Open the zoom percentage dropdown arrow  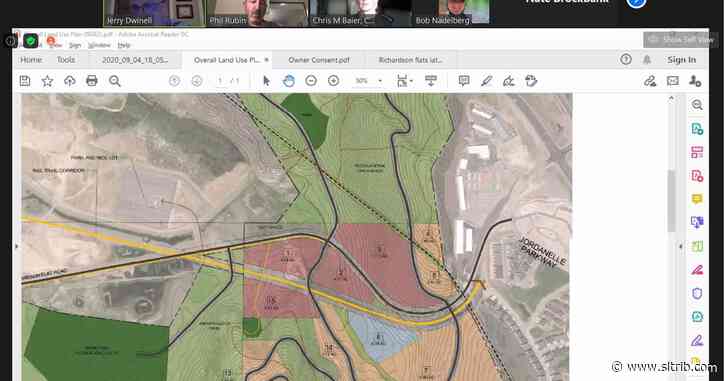pos(380,81)
